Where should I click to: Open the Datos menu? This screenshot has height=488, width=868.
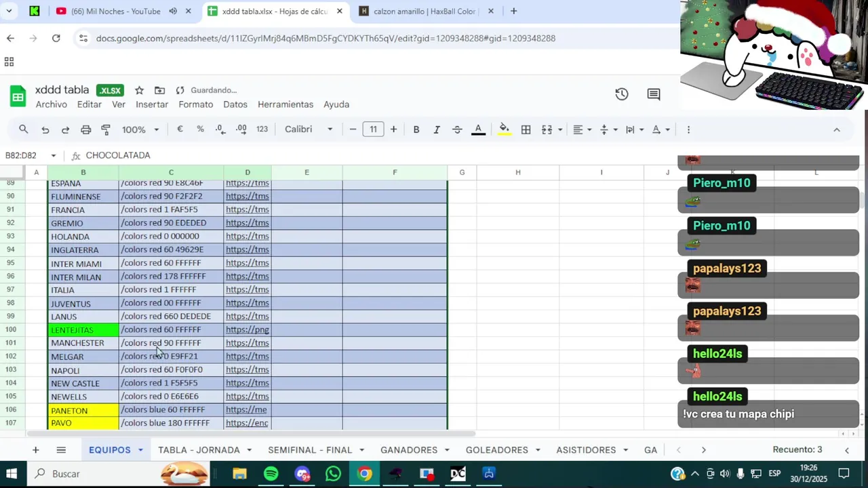[x=235, y=104]
